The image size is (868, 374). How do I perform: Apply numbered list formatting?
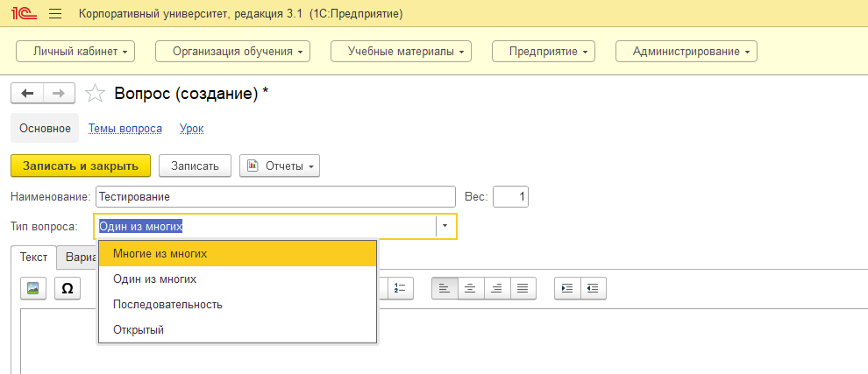[399, 288]
